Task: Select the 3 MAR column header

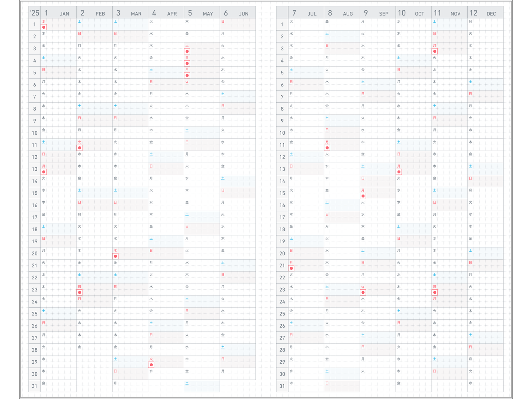Action: click(130, 13)
